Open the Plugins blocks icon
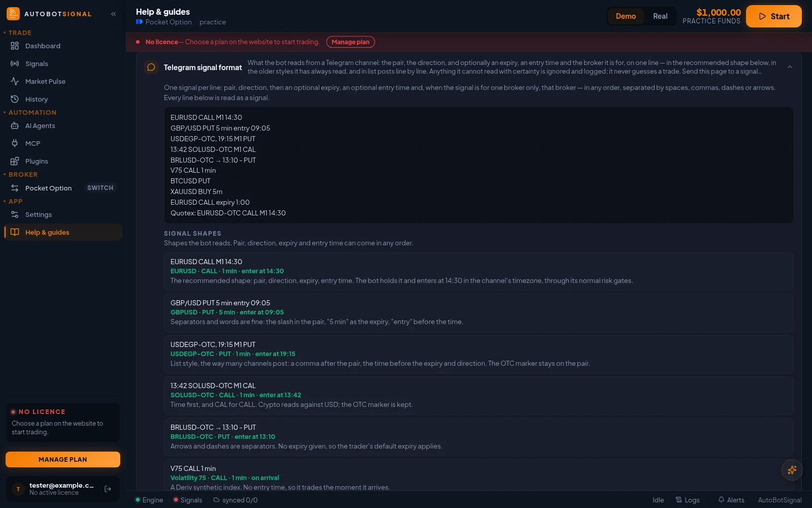The width and height of the screenshot is (812, 508). click(15, 161)
